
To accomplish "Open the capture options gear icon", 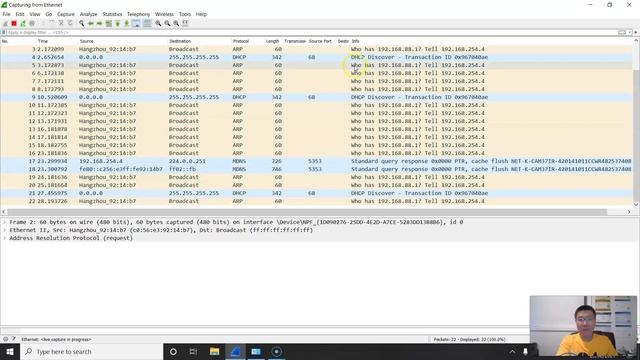I will [x=32, y=24].
